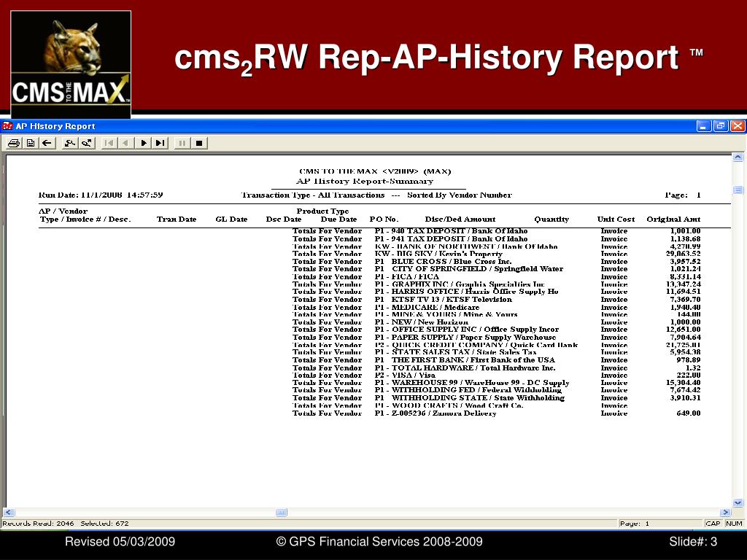Screen dimensions: 747x560
Task: Jump to last report page
Action: [x=160, y=143]
